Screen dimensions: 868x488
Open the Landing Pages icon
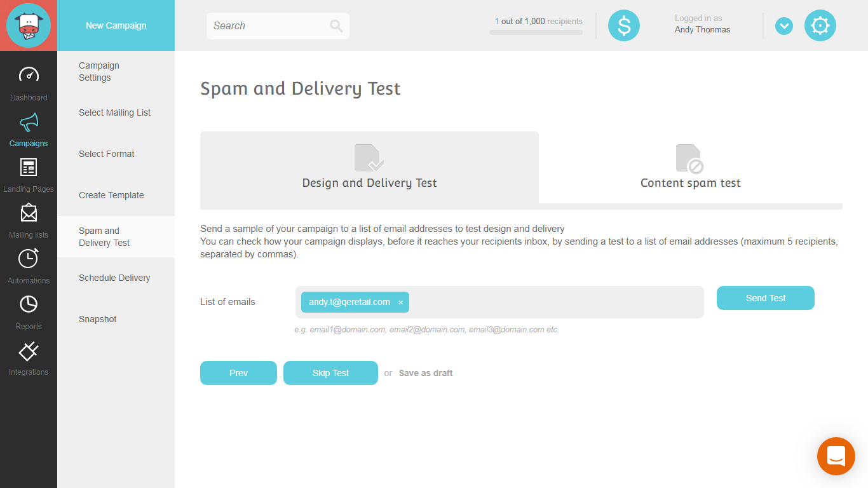(29, 167)
